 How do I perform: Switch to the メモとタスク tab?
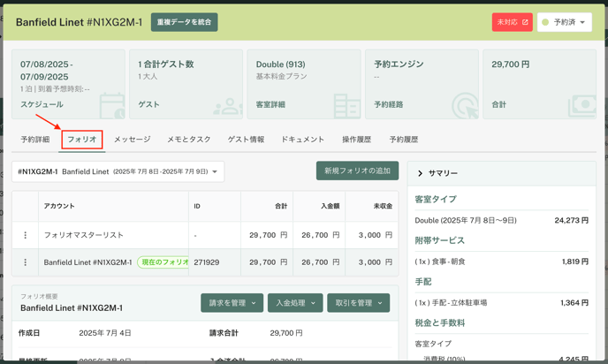(x=189, y=140)
